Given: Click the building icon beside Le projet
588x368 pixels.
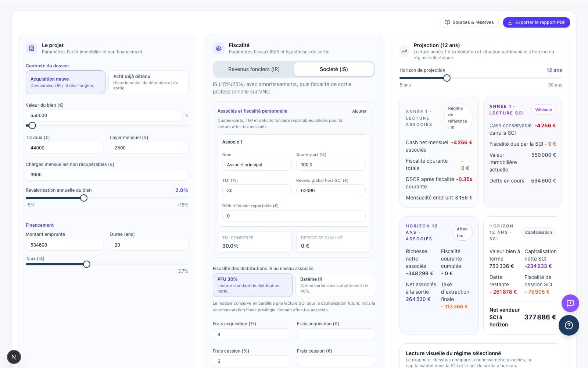Looking at the screenshot, I should point(32,48).
